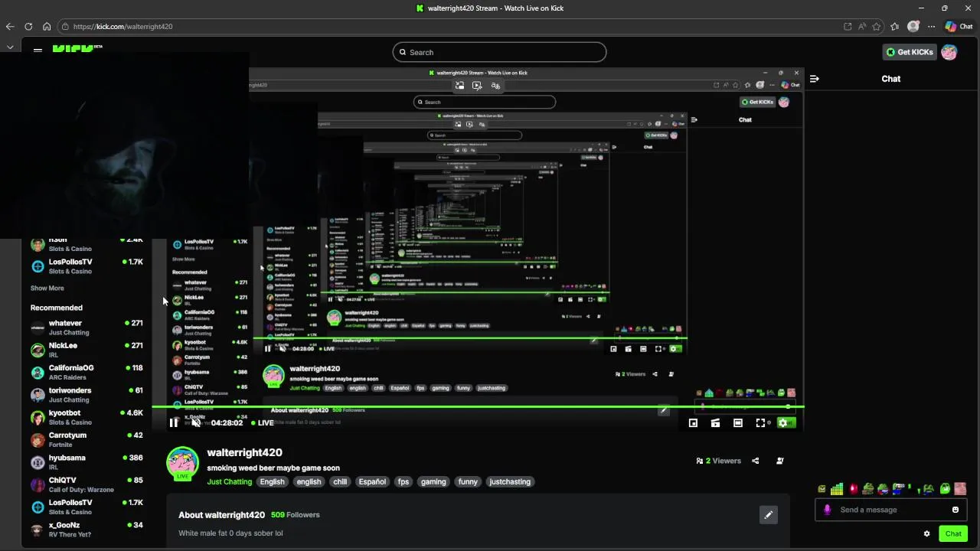Open the player settings gear

(782, 422)
